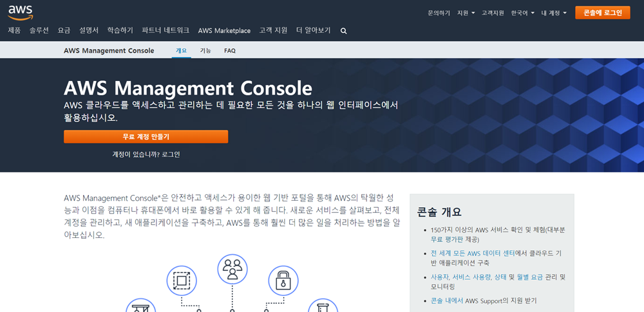
Task: Open the 솔루션 menu
Action: point(39,30)
